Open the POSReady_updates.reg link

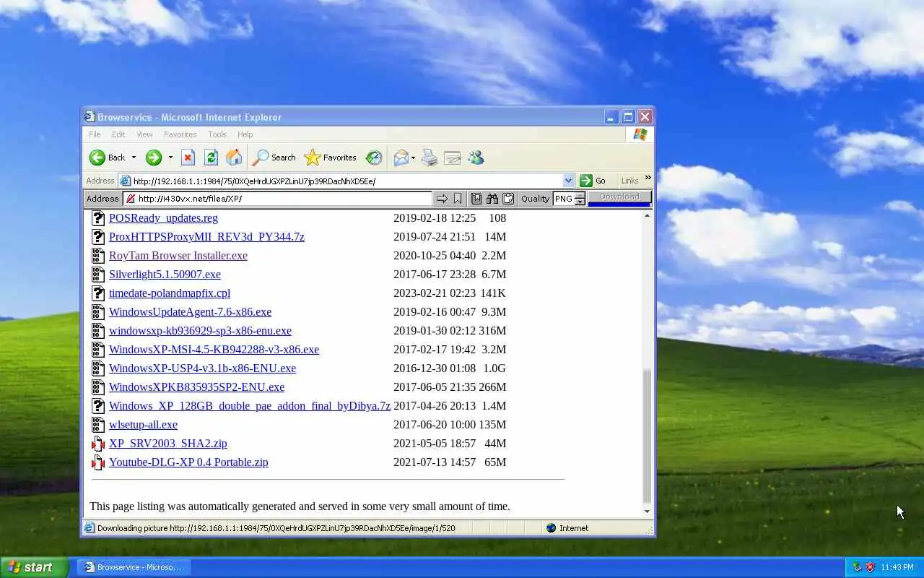click(x=163, y=217)
